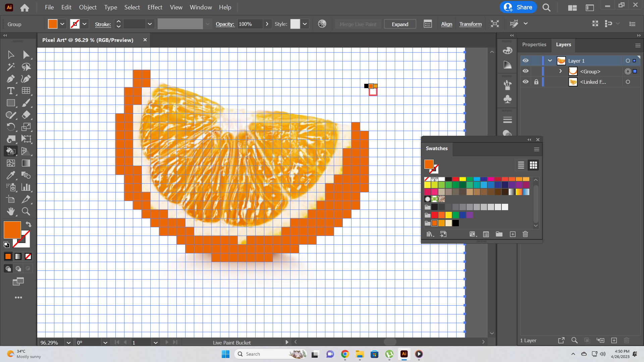Select the Magic Wand tool
The image size is (644, 362).
pyautogui.click(x=10, y=67)
